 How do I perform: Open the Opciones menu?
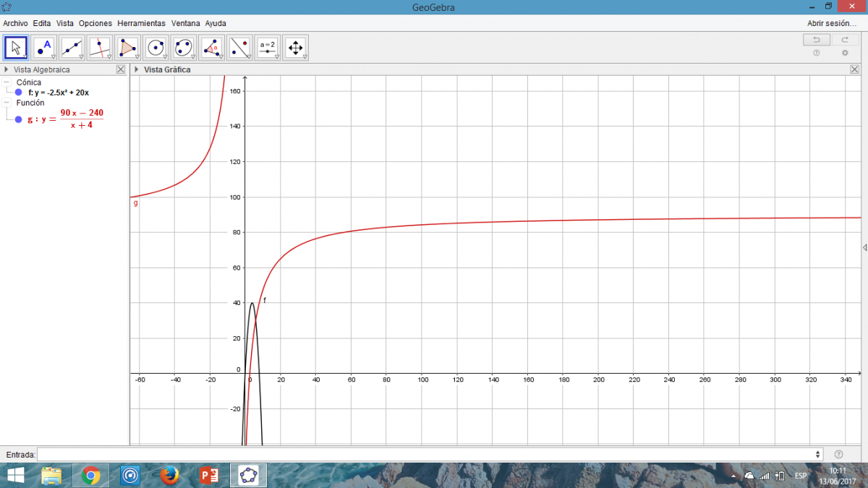pyautogui.click(x=95, y=23)
